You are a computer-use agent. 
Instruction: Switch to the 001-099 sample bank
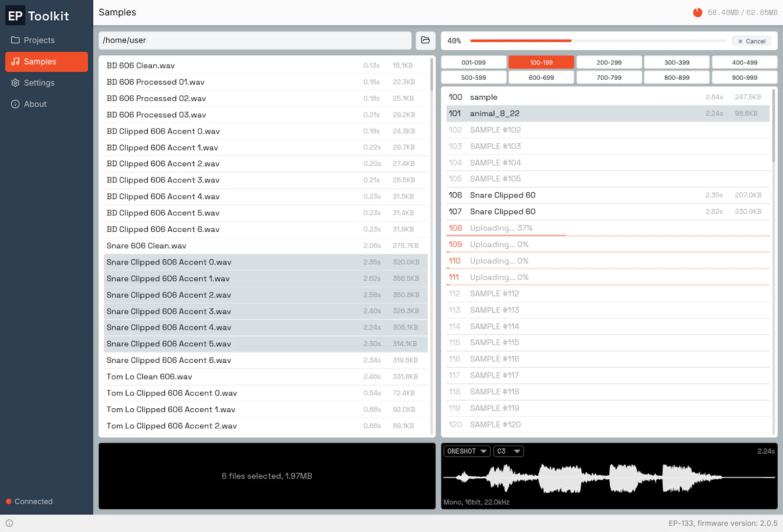[x=474, y=63]
